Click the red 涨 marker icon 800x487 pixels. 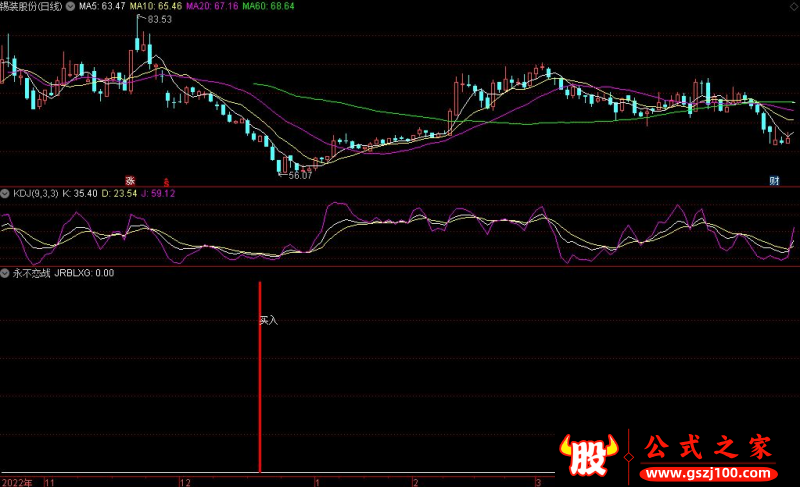click(x=130, y=180)
